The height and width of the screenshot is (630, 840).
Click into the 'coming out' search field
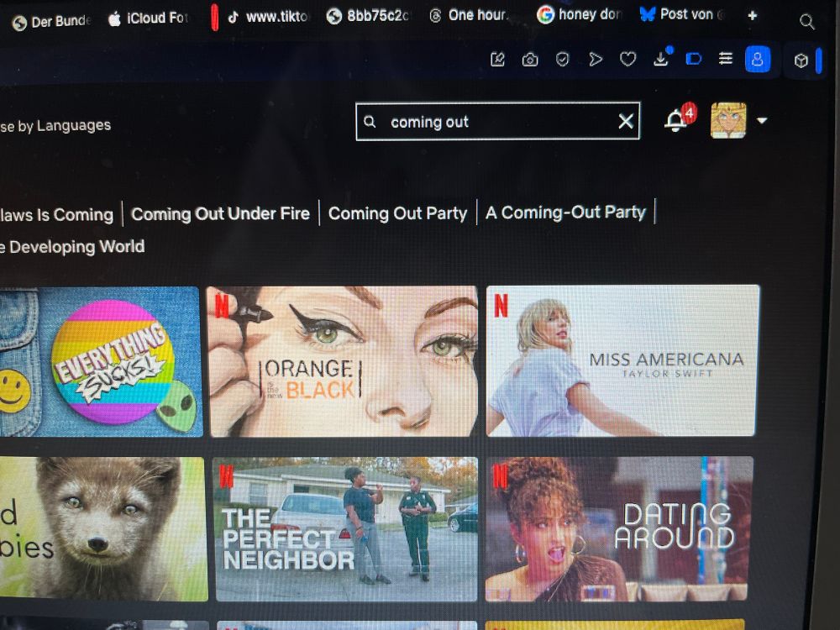pos(497,122)
